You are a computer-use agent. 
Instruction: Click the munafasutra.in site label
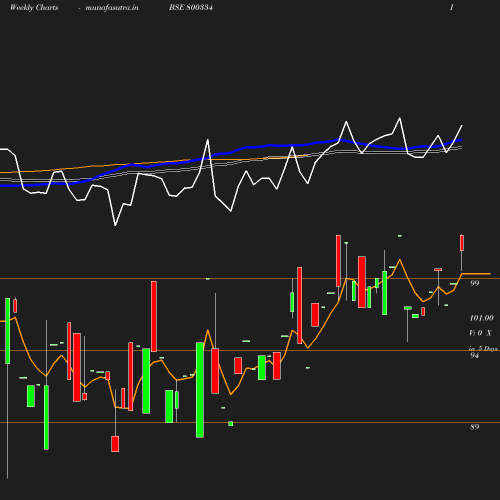click(112, 8)
